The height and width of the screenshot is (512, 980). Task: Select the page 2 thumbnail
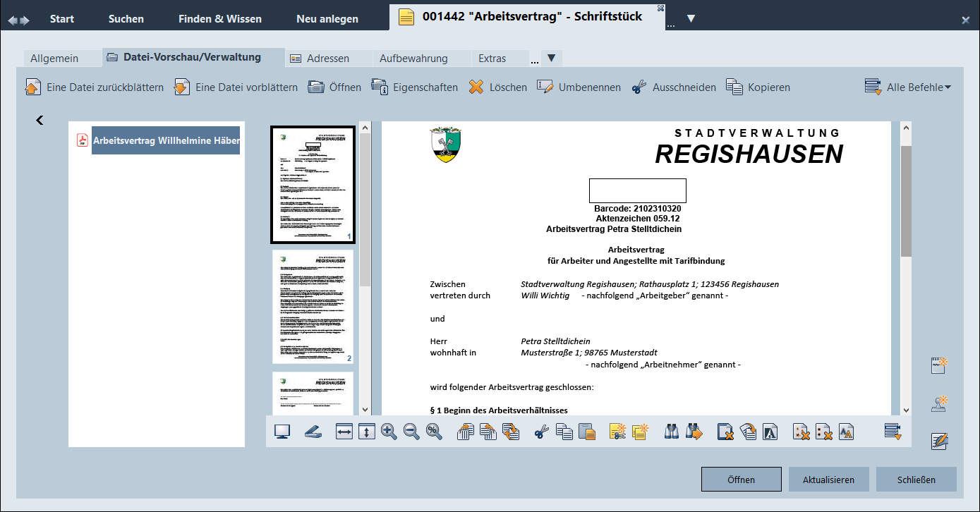click(313, 307)
